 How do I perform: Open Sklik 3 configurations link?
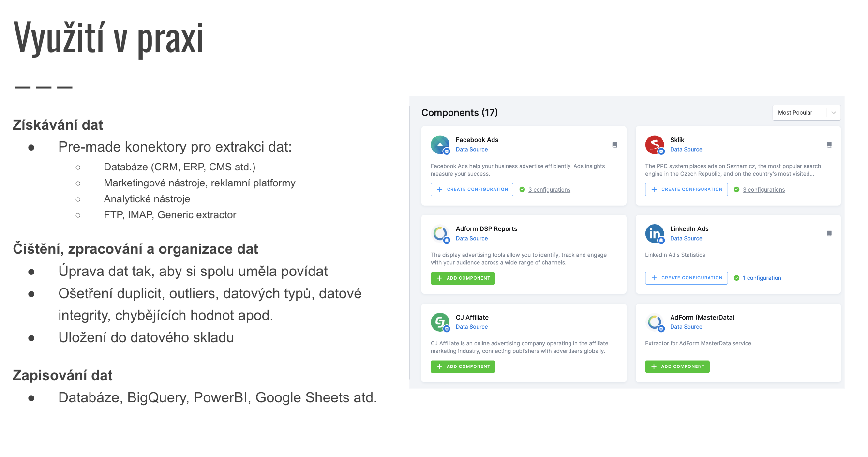pos(763,190)
